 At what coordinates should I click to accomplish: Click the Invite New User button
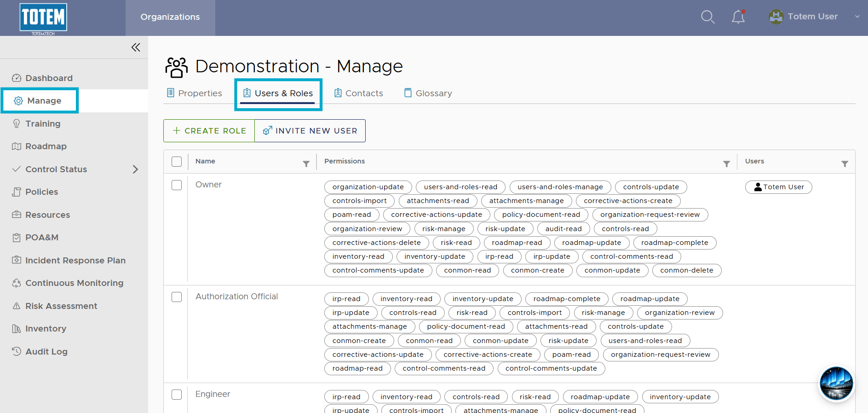(x=310, y=131)
